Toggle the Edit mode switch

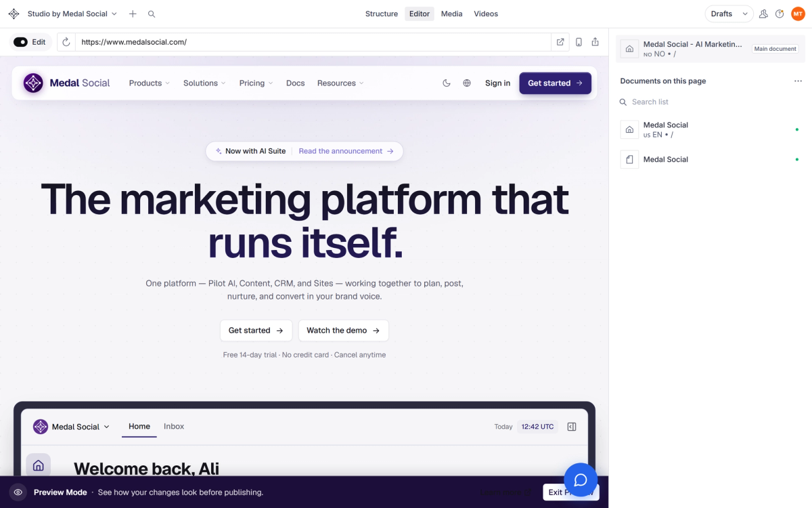pyautogui.click(x=20, y=42)
